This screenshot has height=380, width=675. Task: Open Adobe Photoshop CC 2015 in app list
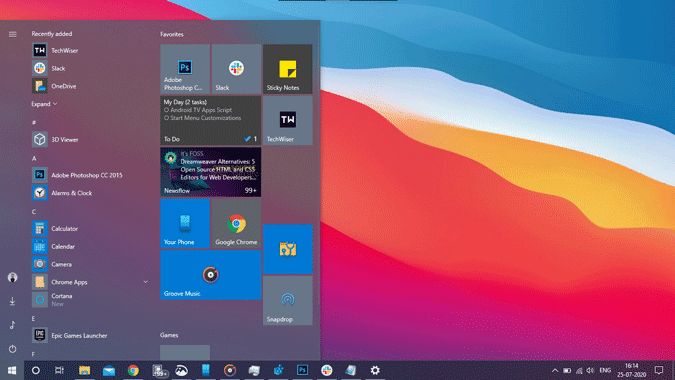pyautogui.click(x=90, y=175)
